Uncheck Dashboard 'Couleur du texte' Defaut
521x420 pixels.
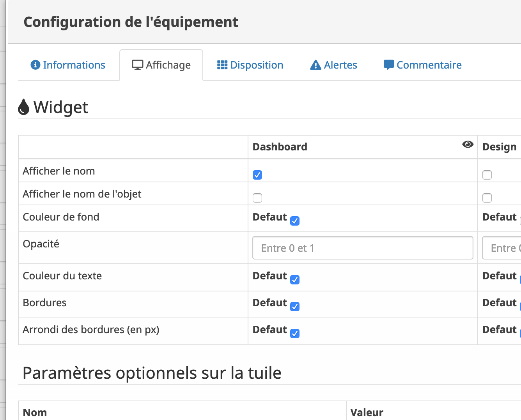[x=295, y=280]
